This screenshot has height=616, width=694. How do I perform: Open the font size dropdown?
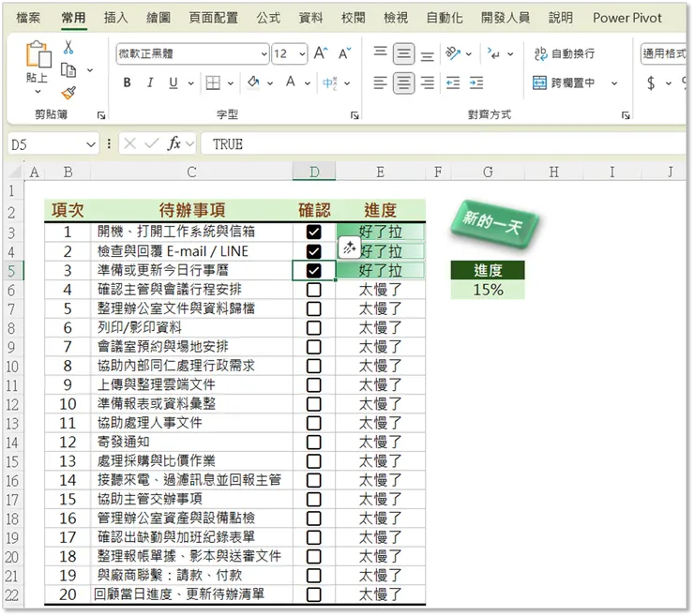[x=302, y=54]
